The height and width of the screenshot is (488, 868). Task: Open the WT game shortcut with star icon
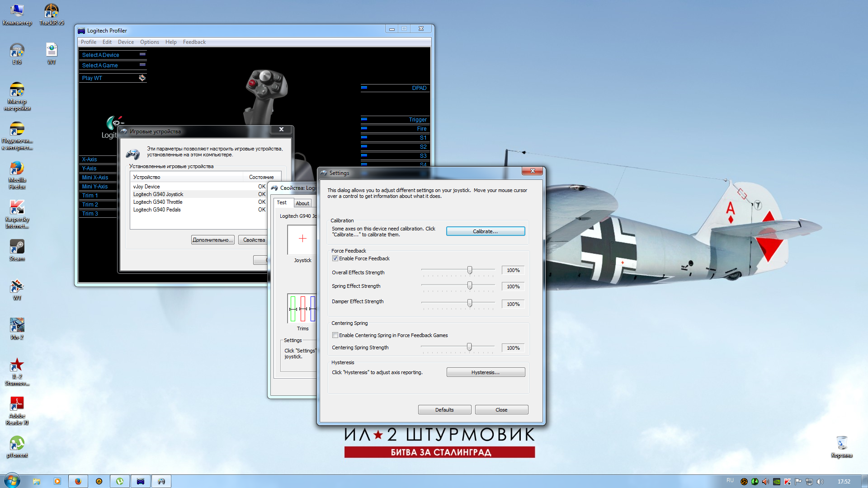click(x=17, y=289)
